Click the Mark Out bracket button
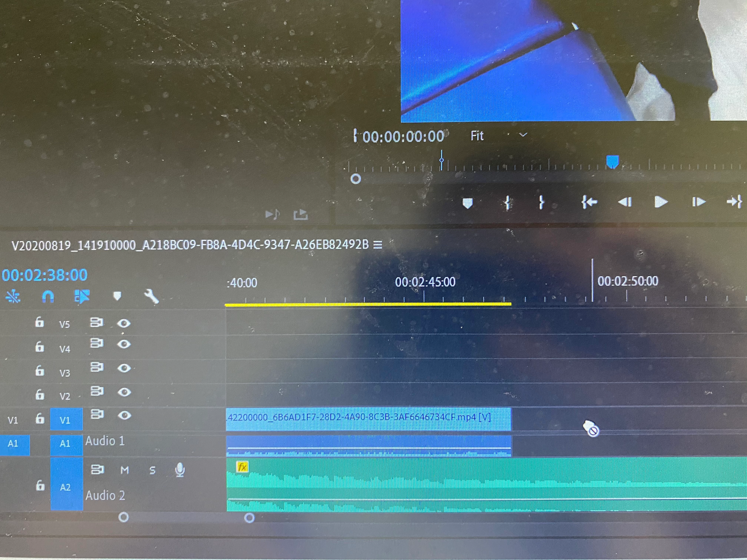The height and width of the screenshot is (560, 747). tap(541, 203)
